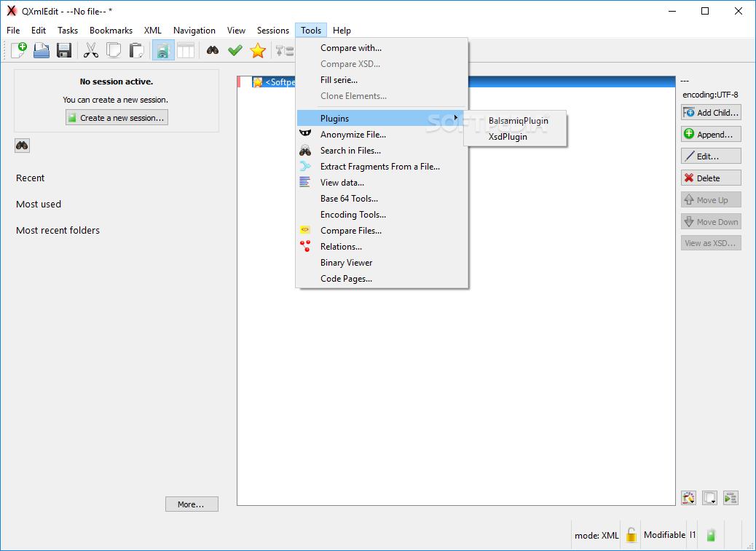Click the Relations red nodes icon

coord(305,246)
